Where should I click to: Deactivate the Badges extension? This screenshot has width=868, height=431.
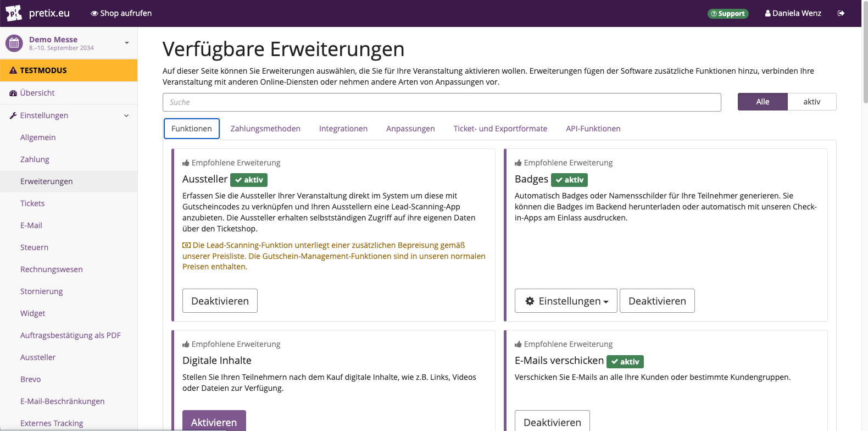click(657, 301)
